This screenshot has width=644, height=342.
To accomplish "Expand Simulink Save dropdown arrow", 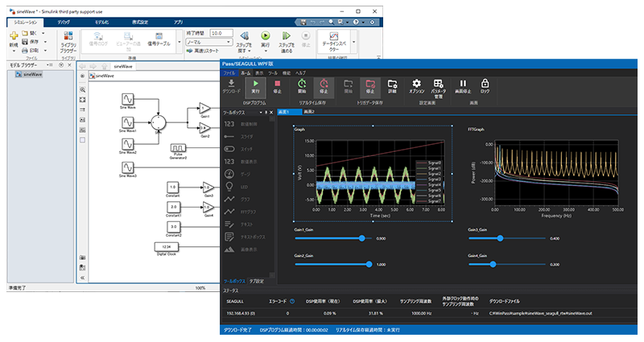I will point(45,42).
